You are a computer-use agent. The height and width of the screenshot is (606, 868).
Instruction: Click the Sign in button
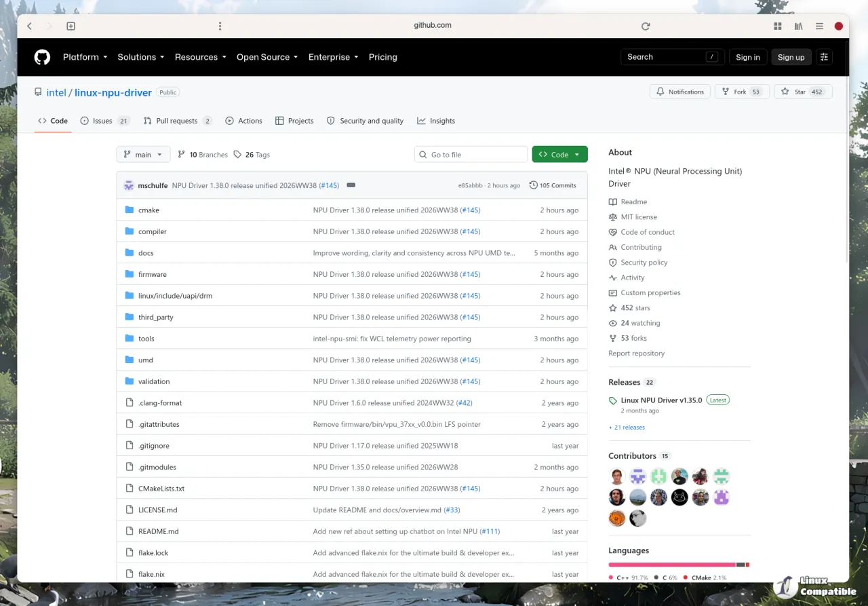(748, 57)
